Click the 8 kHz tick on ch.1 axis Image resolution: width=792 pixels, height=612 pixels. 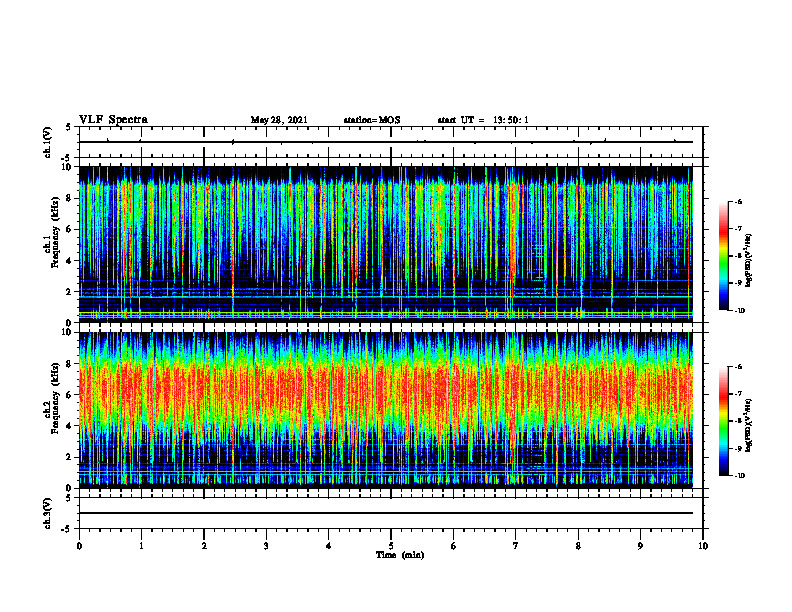70,198
